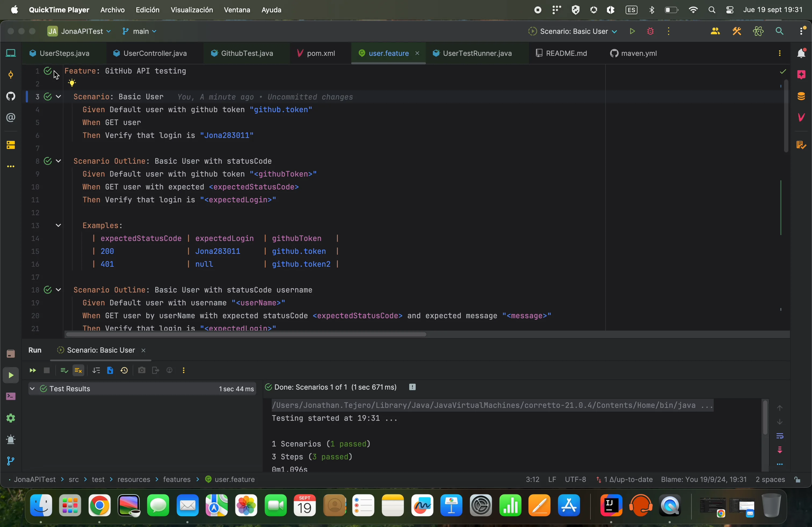The width and height of the screenshot is (812, 527).
Task: Open the Commit tool window
Action: click(11, 75)
